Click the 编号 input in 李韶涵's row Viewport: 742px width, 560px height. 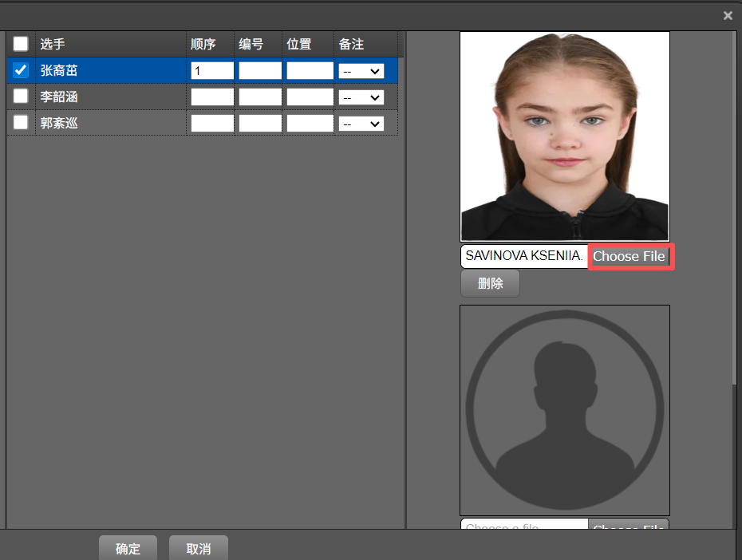(259, 97)
